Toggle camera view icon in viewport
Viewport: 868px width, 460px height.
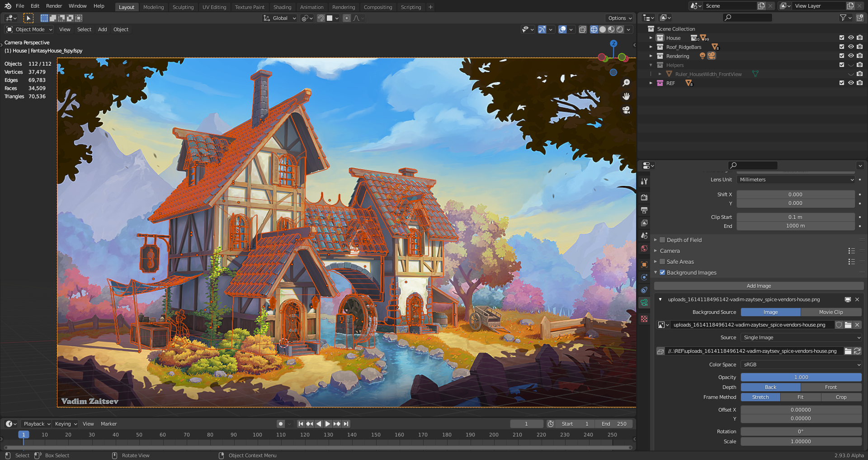click(626, 110)
